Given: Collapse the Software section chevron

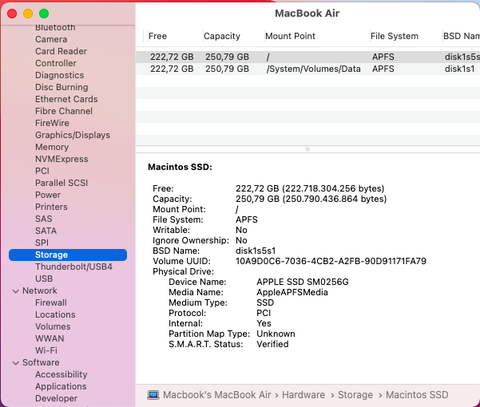Looking at the screenshot, I should [x=15, y=363].
